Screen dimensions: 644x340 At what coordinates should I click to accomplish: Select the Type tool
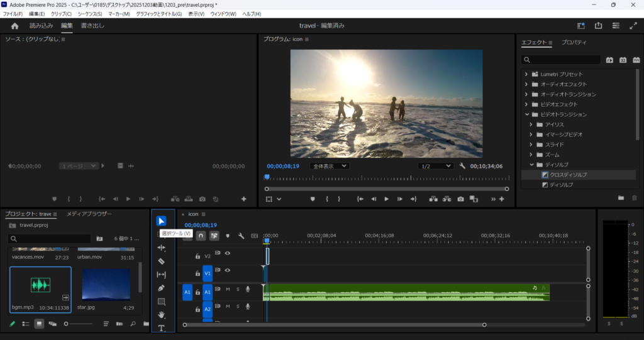(x=161, y=327)
